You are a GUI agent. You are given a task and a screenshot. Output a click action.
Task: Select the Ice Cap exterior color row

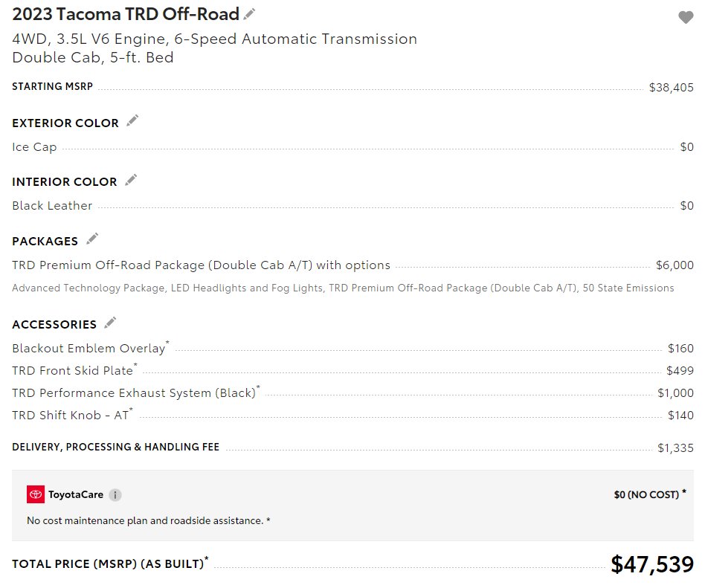(x=352, y=147)
